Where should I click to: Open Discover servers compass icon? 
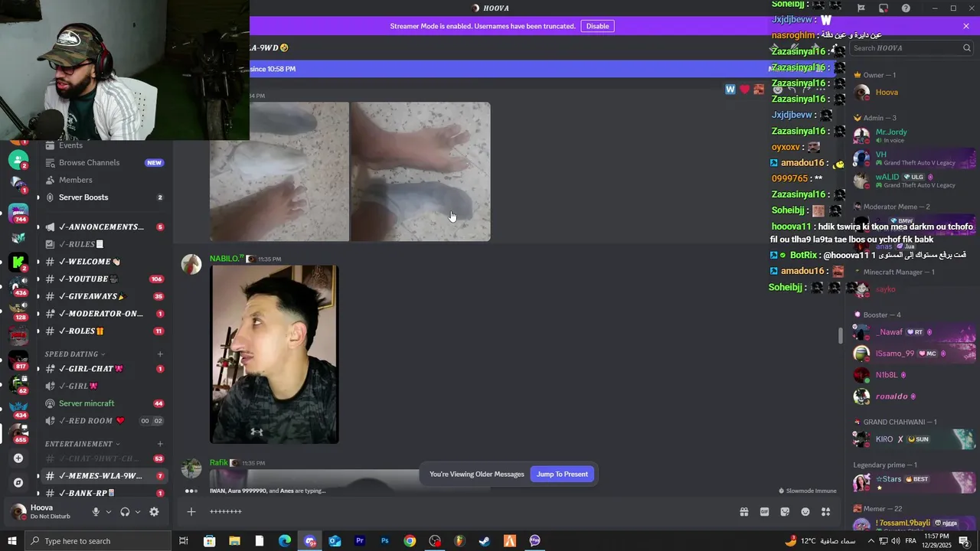click(18, 483)
